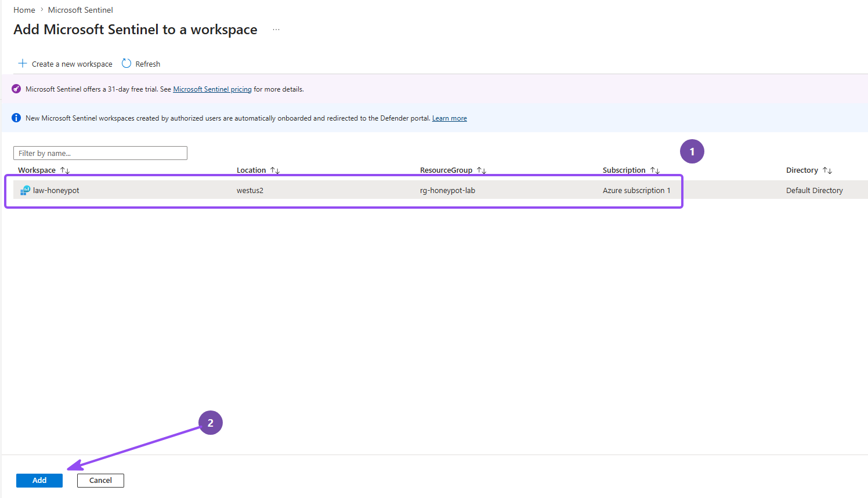Click the ResourceGroup column header text
This screenshot has width=868, height=498.
click(446, 170)
